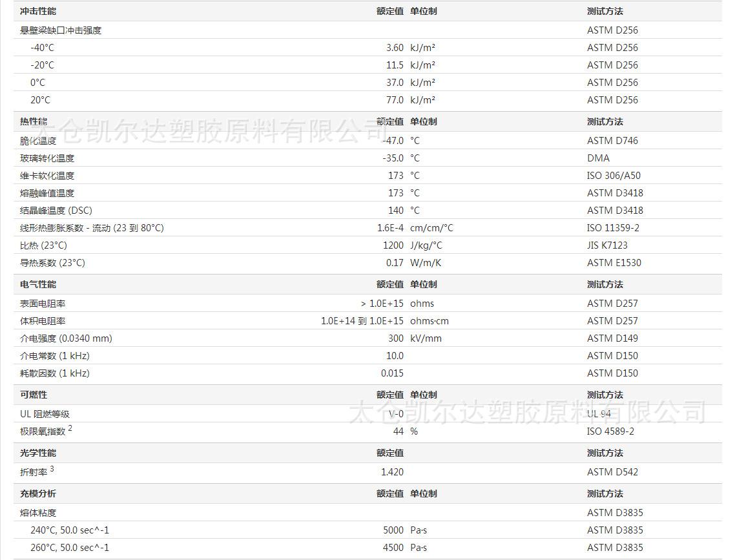Click the 冲击性能 section header
735x560 pixels.
(x=37, y=11)
